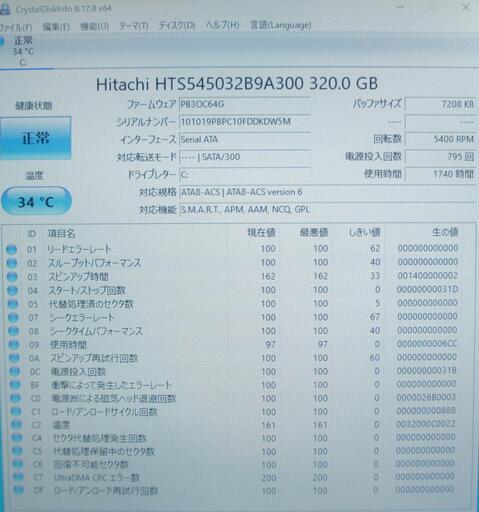This screenshot has width=479, height=512.
Task: Select the raw value 0000000006CC
Action: (x=427, y=344)
